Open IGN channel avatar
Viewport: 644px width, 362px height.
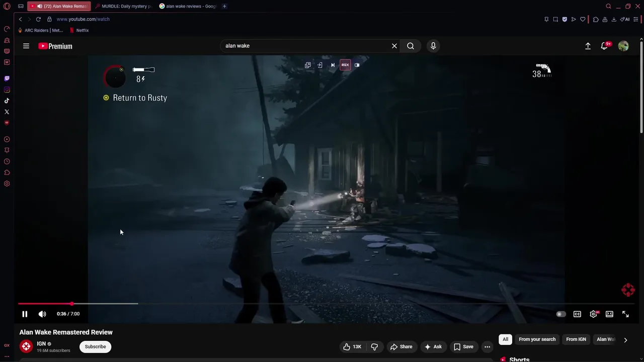pyautogui.click(x=26, y=346)
